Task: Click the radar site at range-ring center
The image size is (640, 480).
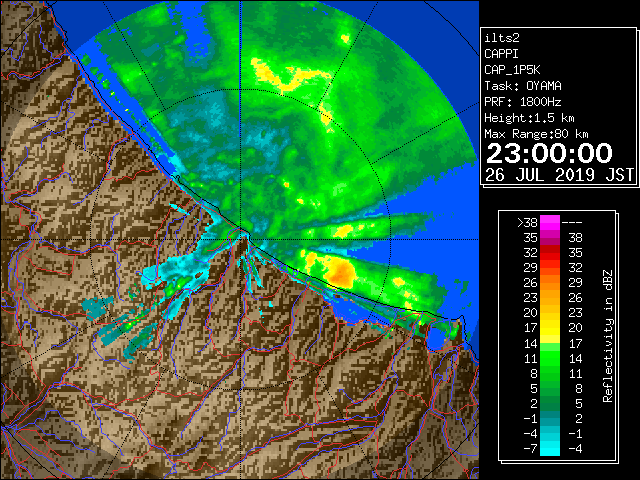Action: coord(240,239)
